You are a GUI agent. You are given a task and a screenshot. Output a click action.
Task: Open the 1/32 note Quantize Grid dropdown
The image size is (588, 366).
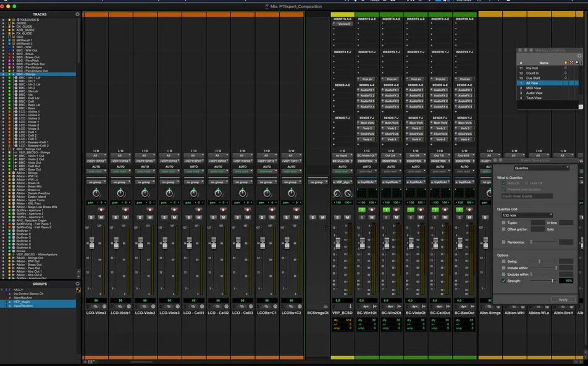coord(526,215)
